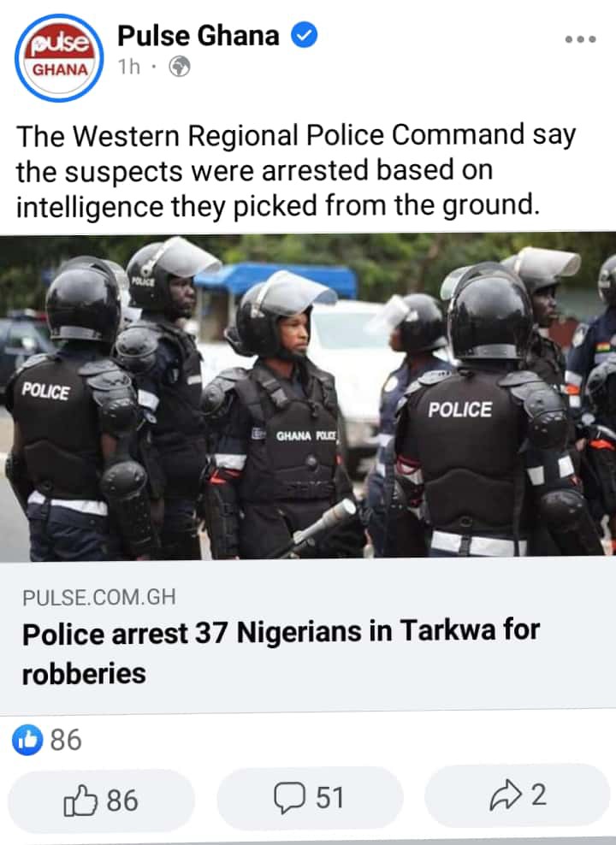Open the Pulse Ghana profile picture
The width and height of the screenshot is (616, 845).
[x=59, y=57]
